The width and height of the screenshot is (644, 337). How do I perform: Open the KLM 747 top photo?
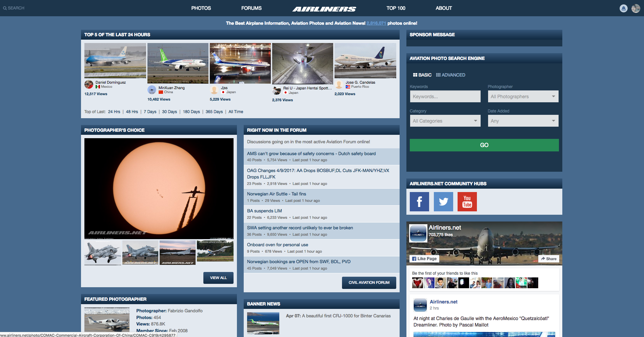tap(115, 61)
